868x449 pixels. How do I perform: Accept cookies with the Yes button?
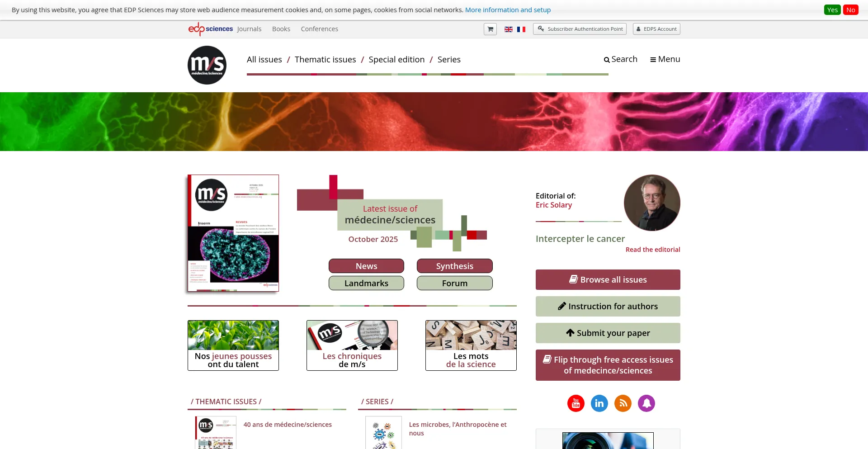pyautogui.click(x=832, y=10)
